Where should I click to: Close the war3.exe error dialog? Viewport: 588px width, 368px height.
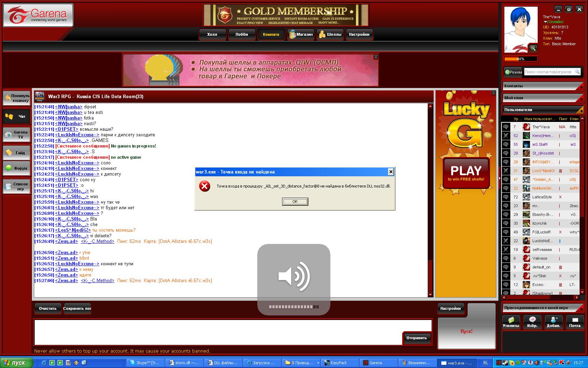point(391,172)
